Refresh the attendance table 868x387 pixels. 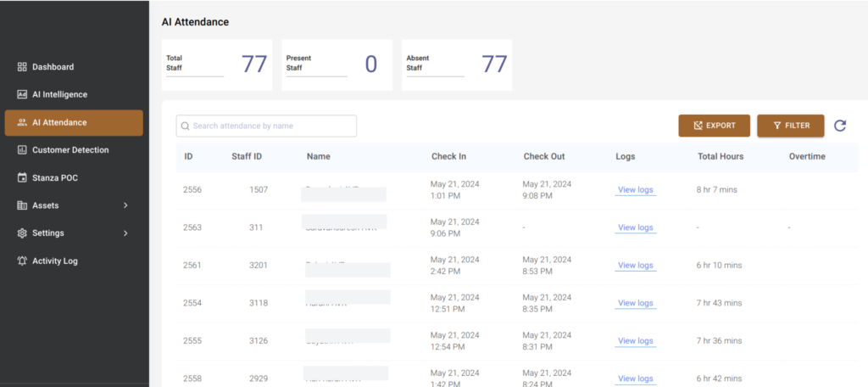pyautogui.click(x=840, y=126)
